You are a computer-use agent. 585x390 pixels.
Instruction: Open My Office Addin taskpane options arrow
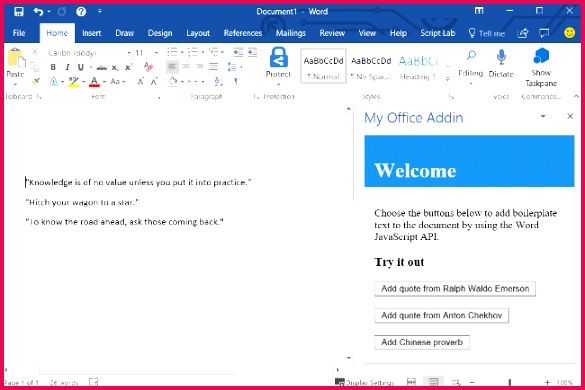(543, 116)
